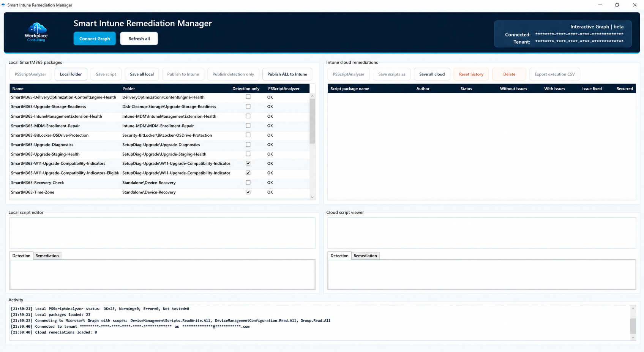This screenshot has height=352, width=644.
Task: Click Save all cloud button
Action: pos(432,74)
